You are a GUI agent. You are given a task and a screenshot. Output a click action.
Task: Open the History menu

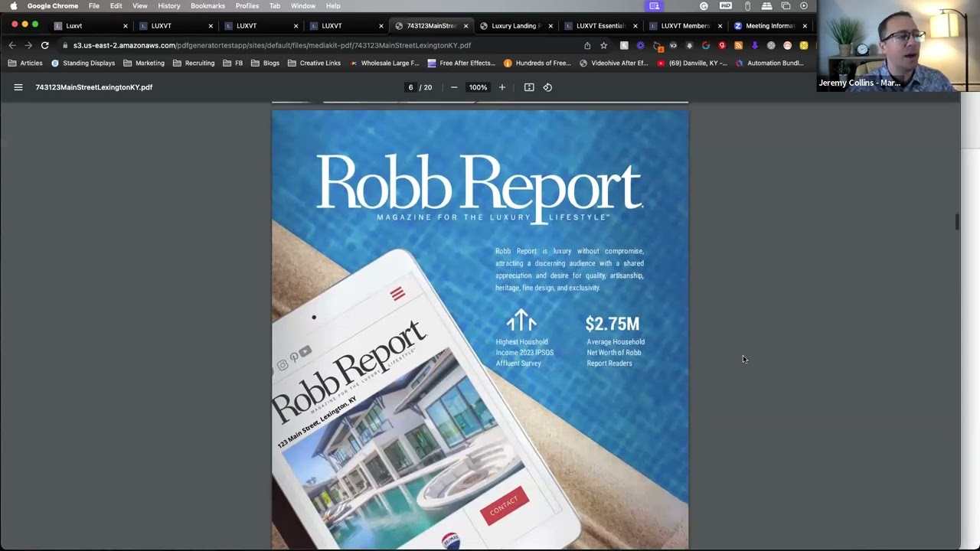click(169, 6)
